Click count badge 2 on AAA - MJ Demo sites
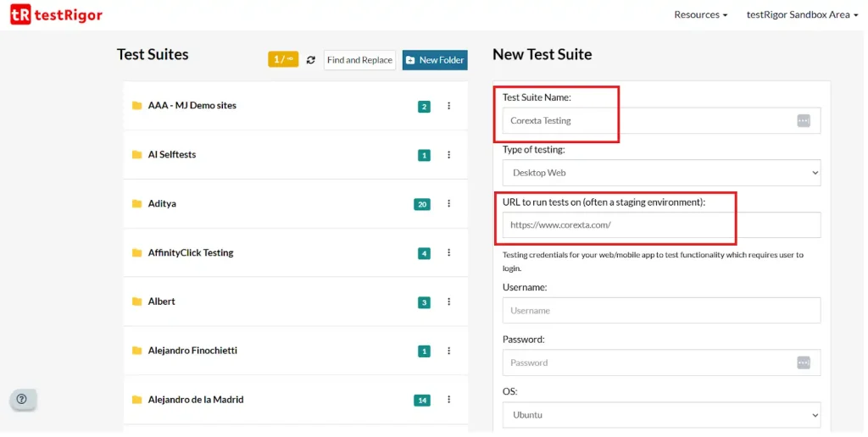Screen dimensions: 868x437 (424, 107)
